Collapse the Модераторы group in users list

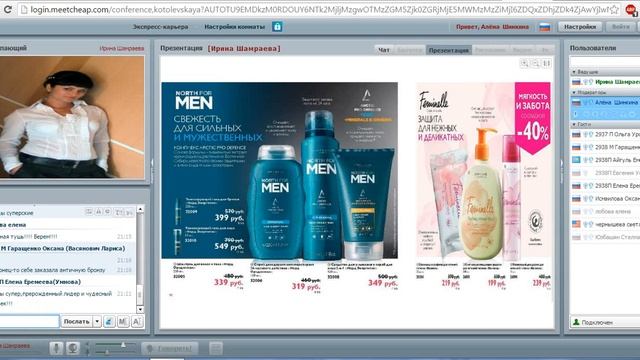tap(574, 93)
